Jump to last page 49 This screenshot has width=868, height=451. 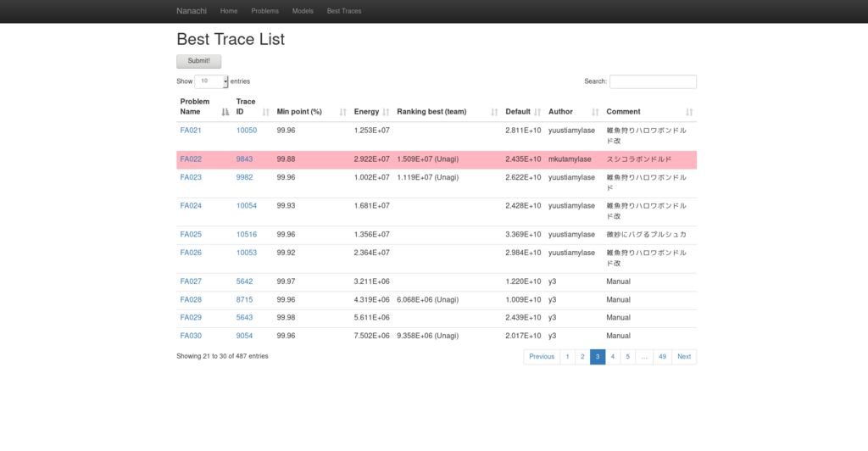coord(662,357)
